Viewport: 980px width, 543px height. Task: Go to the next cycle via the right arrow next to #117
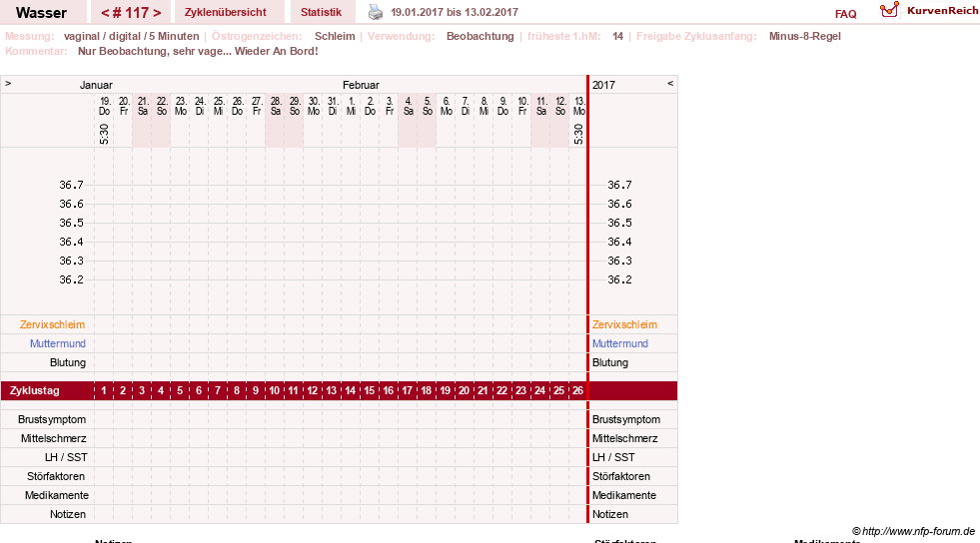pos(157,13)
